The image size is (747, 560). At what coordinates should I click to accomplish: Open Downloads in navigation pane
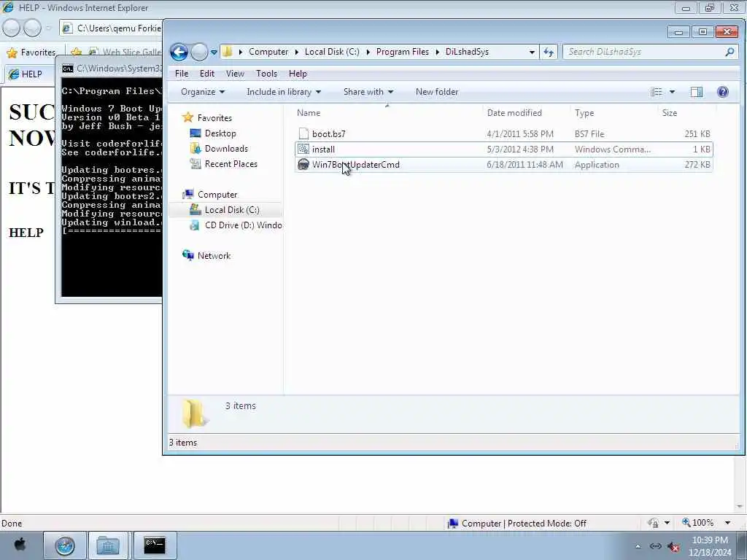[x=226, y=149]
